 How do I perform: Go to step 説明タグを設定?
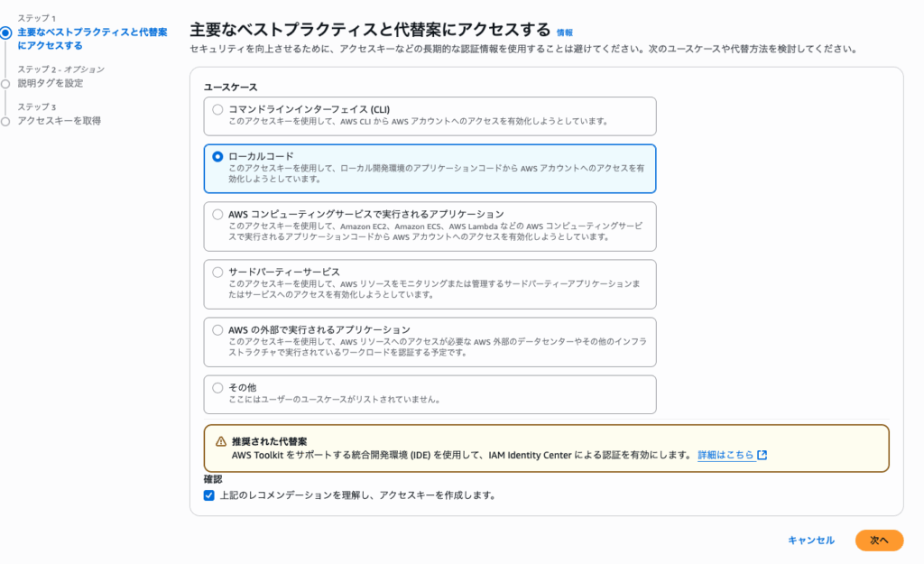click(x=51, y=83)
